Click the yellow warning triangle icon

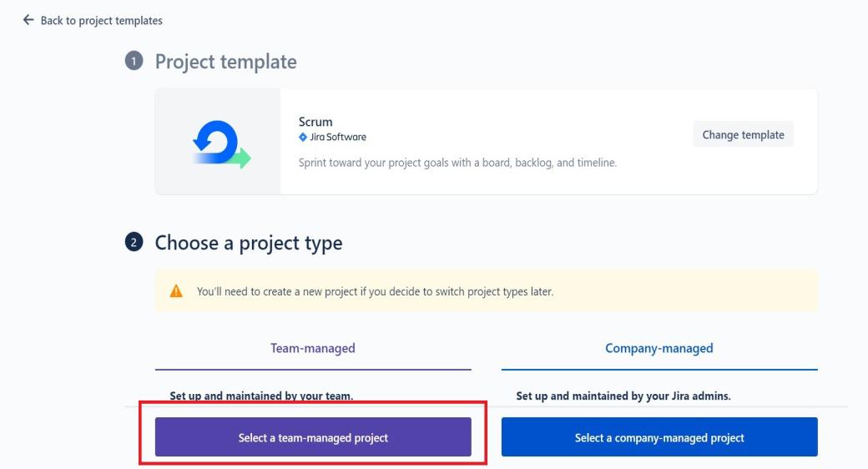176,292
